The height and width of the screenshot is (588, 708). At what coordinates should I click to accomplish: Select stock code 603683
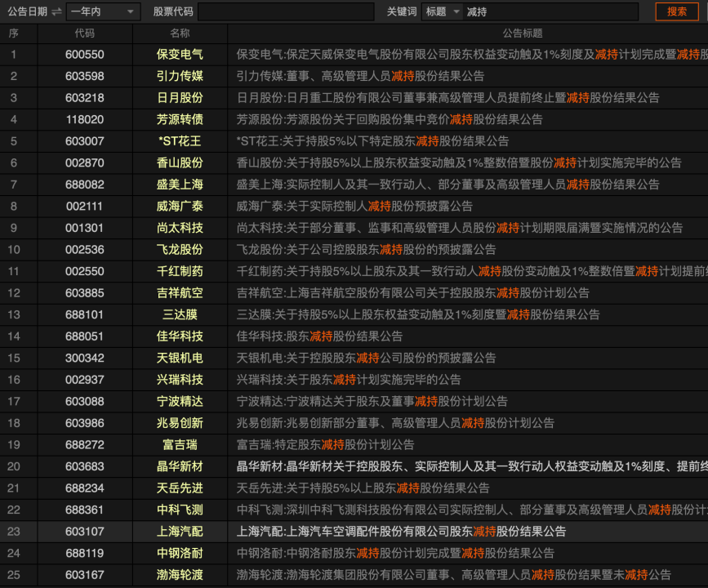[x=84, y=466]
